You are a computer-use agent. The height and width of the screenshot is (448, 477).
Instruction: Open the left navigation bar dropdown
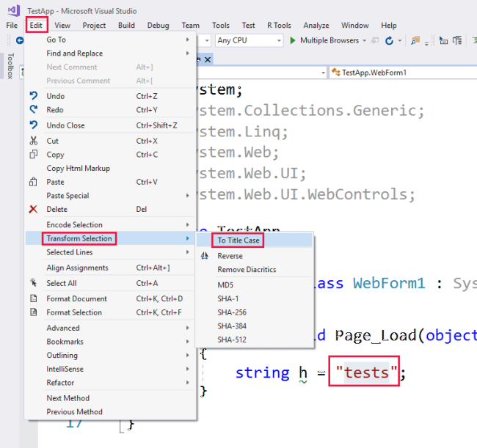click(x=323, y=73)
